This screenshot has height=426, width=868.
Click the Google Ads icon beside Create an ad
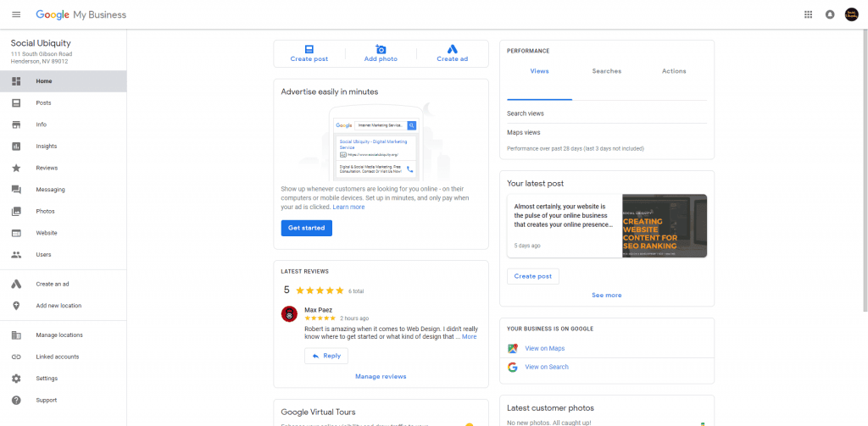16,284
